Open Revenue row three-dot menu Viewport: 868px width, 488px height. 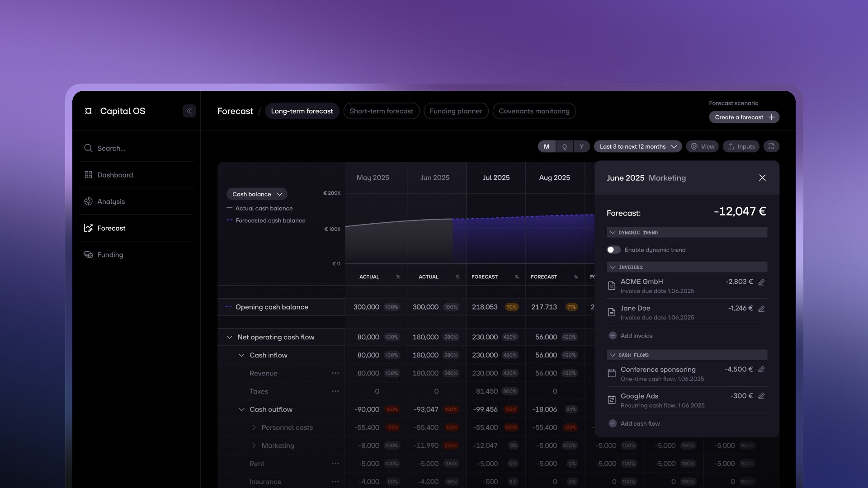click(x=335, y=373)
